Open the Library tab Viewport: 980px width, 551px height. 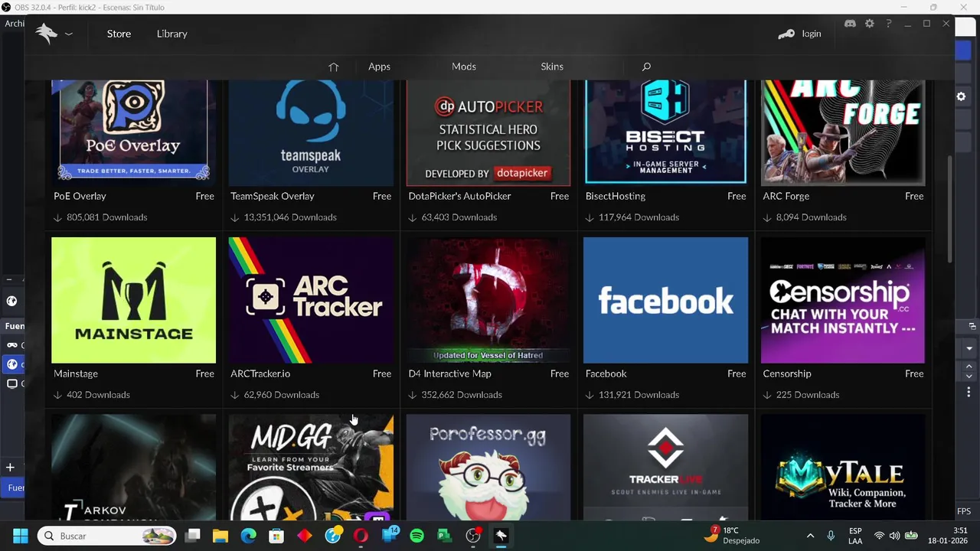[171, 34]
